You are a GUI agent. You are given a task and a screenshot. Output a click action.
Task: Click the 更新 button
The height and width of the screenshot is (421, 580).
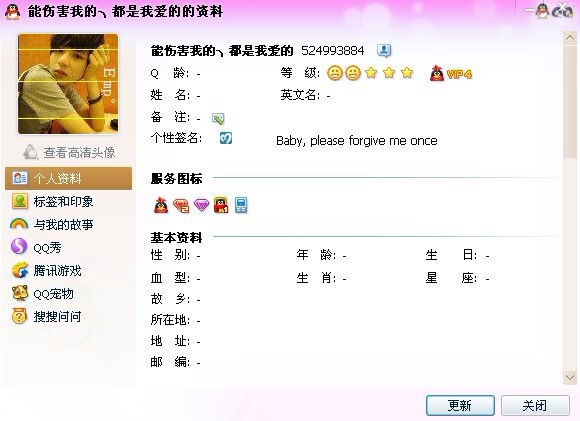[460, 405]
